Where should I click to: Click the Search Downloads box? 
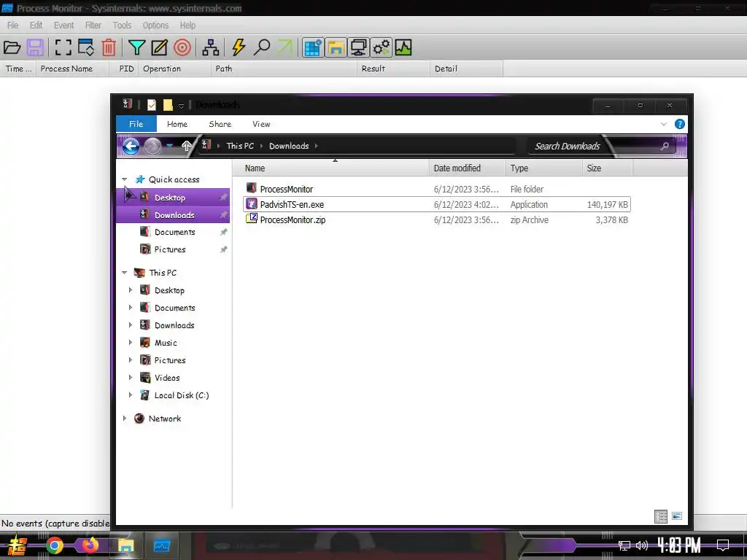coord(603,146)
